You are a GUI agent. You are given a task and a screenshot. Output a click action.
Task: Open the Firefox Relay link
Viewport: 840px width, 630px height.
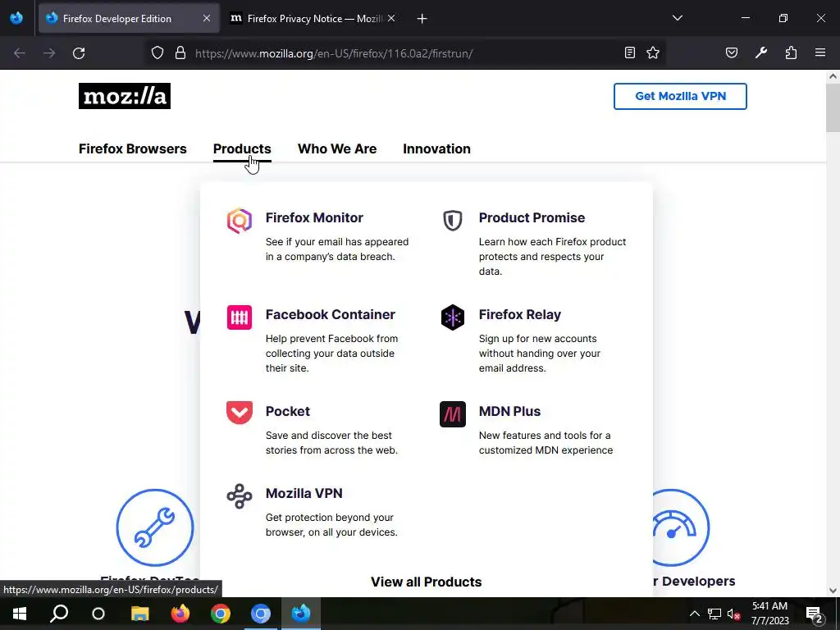[519, 314]
